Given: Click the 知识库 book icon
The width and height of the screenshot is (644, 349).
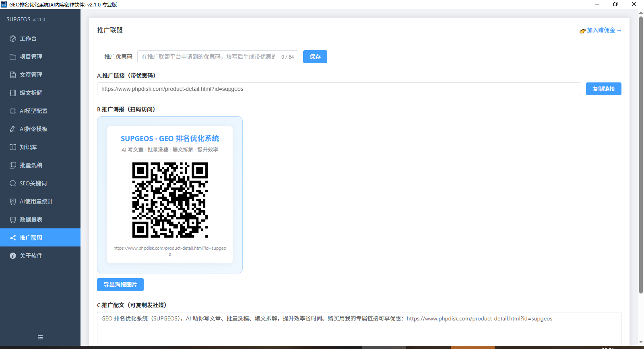Looking at the screenshot, I should click(x=13, y=147).
